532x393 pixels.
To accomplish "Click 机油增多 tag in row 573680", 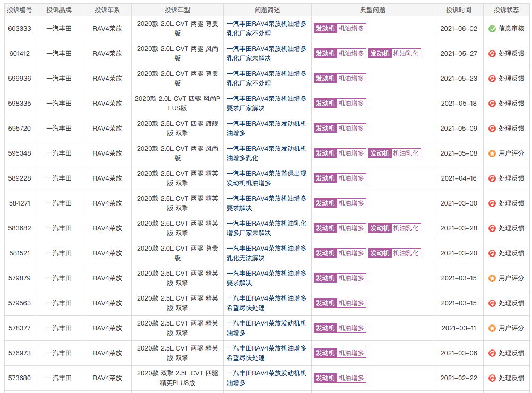I will (x=351, y=378).
